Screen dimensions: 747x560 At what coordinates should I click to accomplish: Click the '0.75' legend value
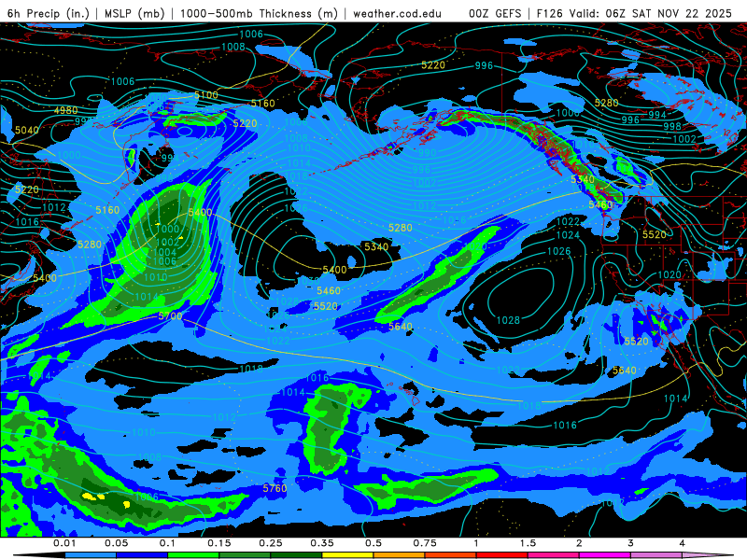[x=425, y=543]
